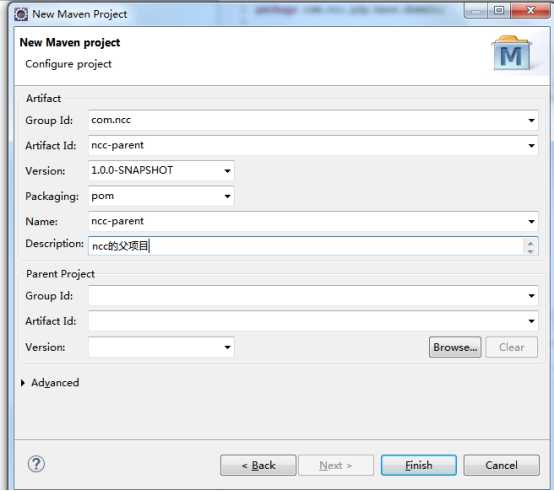The image size is (554, 491).
Task: Click the Back button
Action: pyautogui.click(x=258, y=465)
